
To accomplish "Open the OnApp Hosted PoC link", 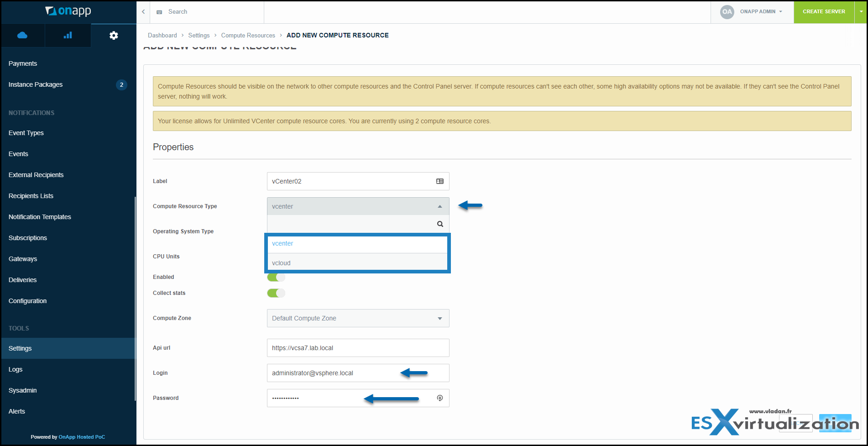I will [82, 437].
